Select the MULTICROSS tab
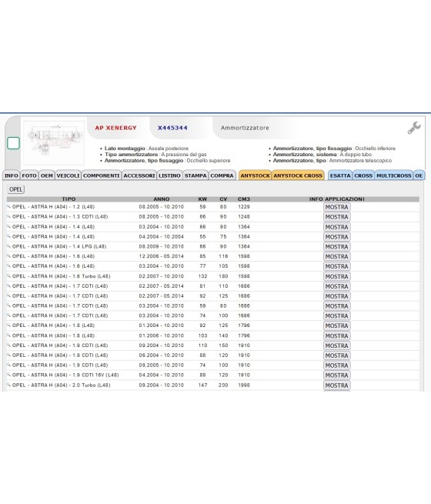The image size is (431, 504). [x=394, y=175]
